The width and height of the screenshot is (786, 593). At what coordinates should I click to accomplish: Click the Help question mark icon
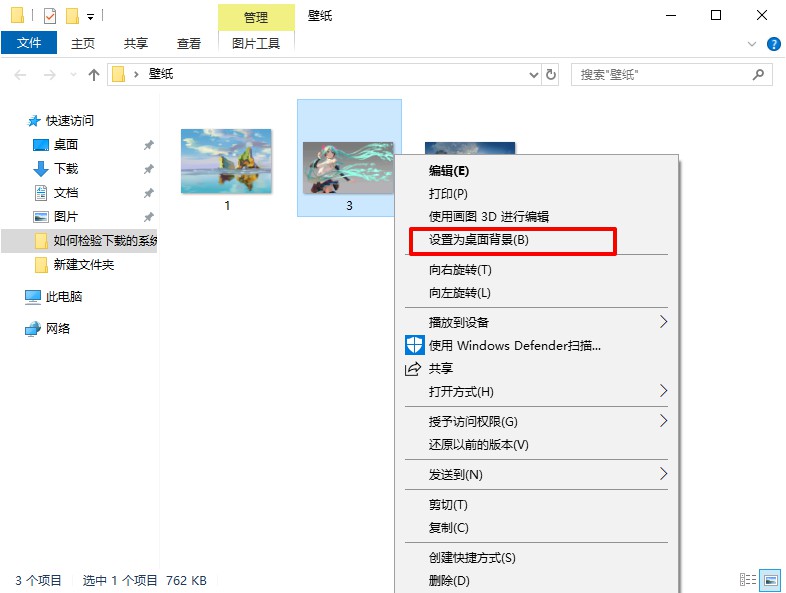pos(773,44)
